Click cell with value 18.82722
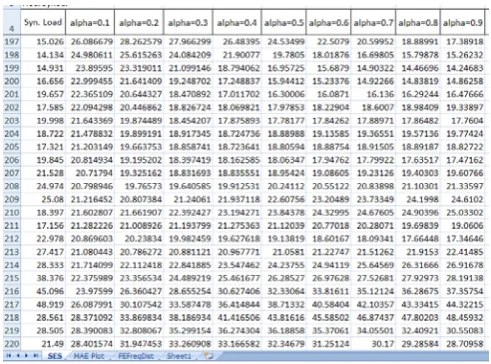 pos(463,147)
